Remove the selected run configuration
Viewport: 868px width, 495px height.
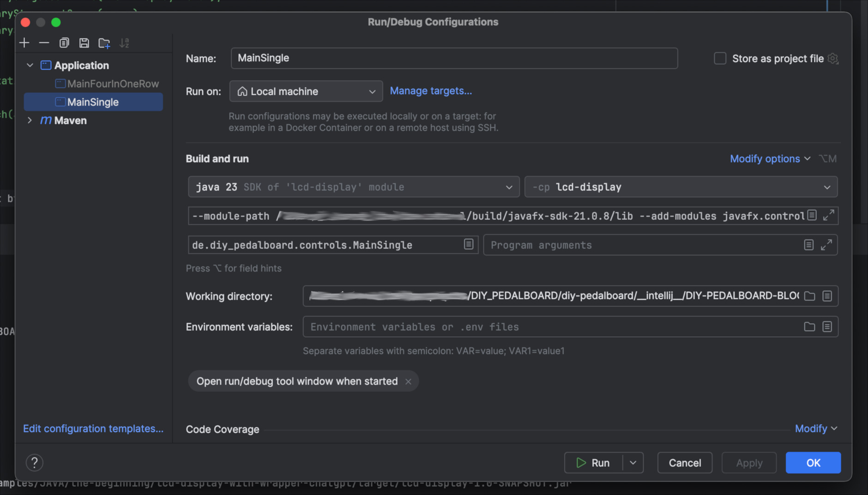[x=44, y=42]
